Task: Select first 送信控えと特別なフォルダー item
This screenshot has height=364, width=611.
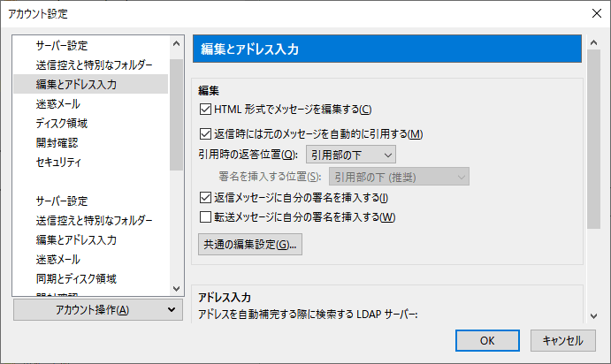Action: point(95,65)
